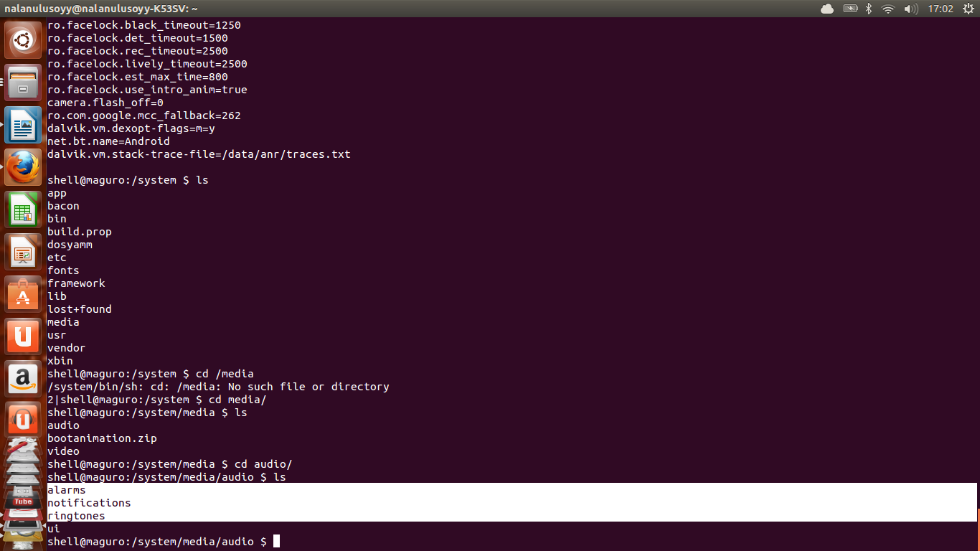Click the '$ cd /media' command line
The height and width of the screenshot is (551, 980).
[151, 374]
